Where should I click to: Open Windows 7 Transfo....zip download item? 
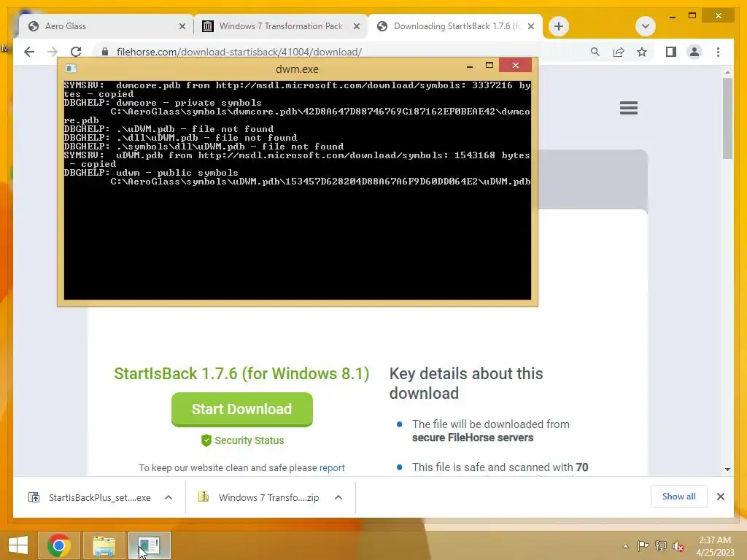point(259,497)
